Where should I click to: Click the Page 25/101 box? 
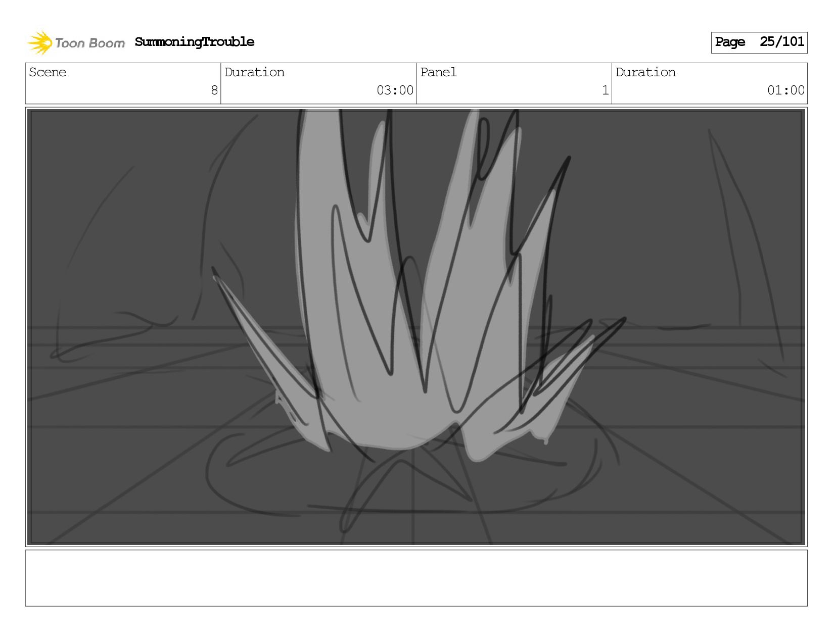[x=759, y=42]
